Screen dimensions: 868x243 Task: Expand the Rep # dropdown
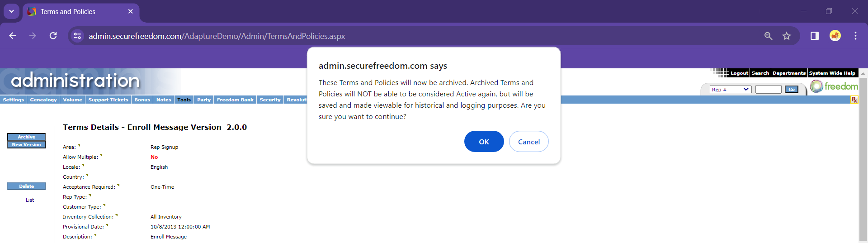(731, 90)
